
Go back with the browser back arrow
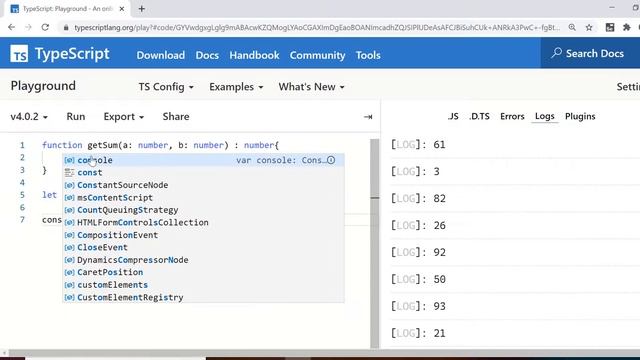click(11, 27)
